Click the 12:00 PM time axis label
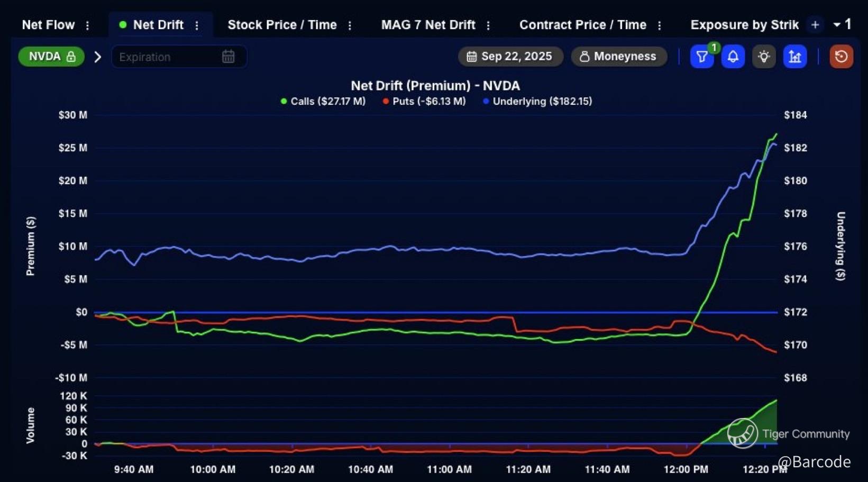The image size is (868, 482). pos(686,469)
